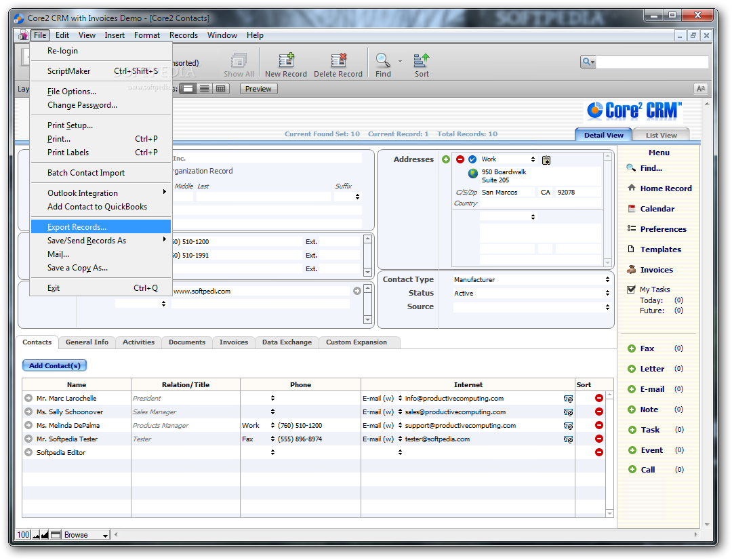The height and width of the screenshot is (560, 732).
Task: Open Templates from the side Menu
Action: [x=661, y=249]
